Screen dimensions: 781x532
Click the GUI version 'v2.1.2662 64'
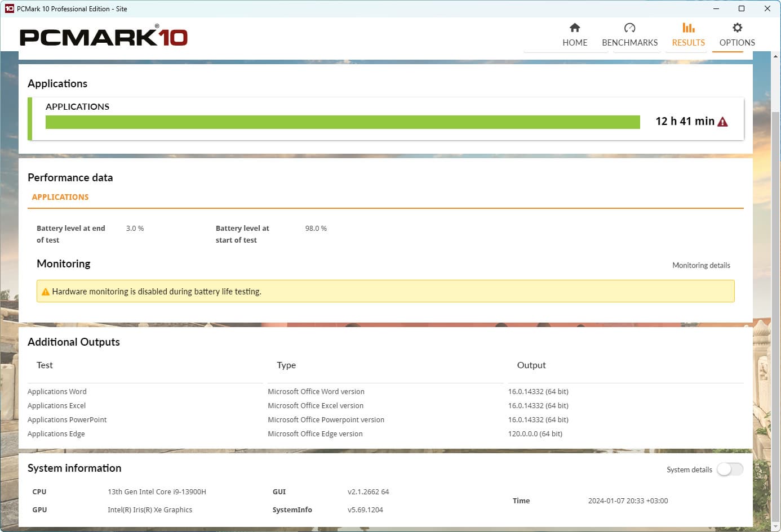[x=369, y=492]
